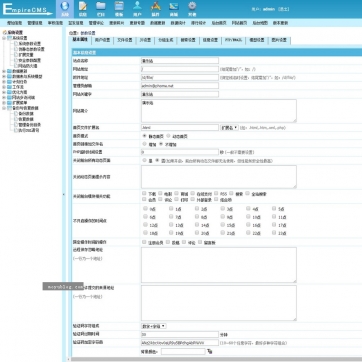Image resolution: width=362 pixels, height=362 pixels.
Task: Click the 管理员邮箱 input field
Action: [x=180, y=86]
